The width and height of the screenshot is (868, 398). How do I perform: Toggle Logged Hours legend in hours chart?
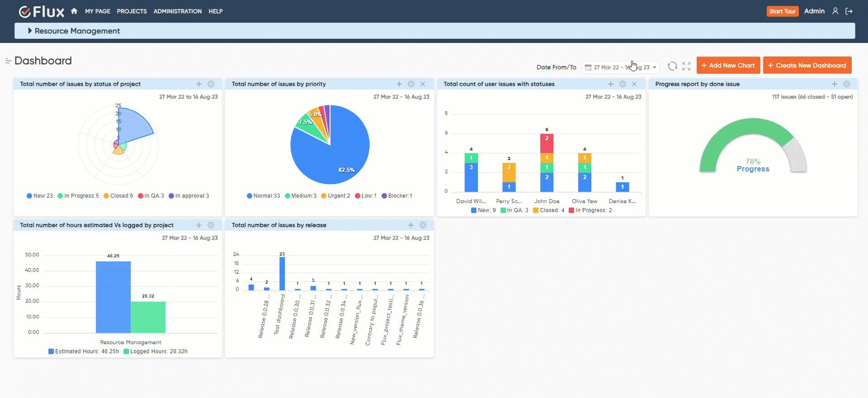click(x=155, y=351)
